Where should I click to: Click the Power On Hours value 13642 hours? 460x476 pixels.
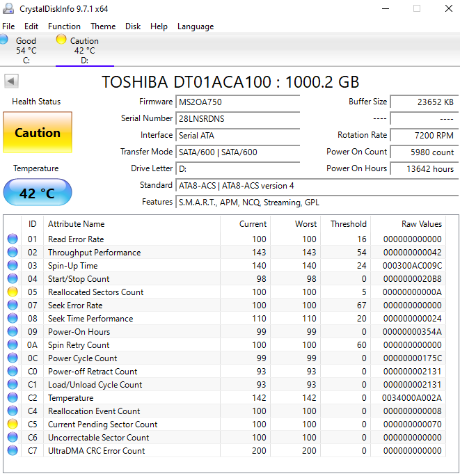pos(425,168)
